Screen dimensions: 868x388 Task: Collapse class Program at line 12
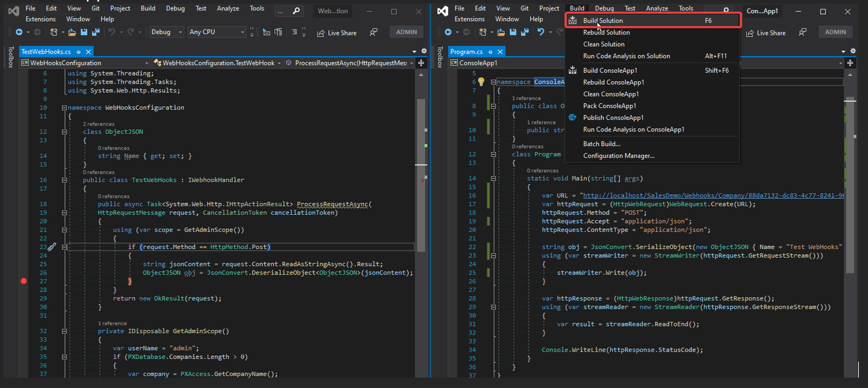click(493, 155)
